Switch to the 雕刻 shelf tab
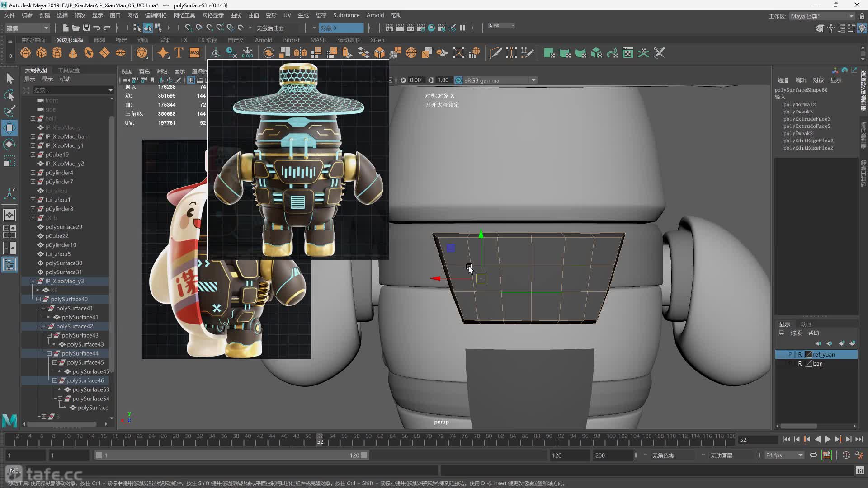This screenshot has width=868, height=488. 99,40
